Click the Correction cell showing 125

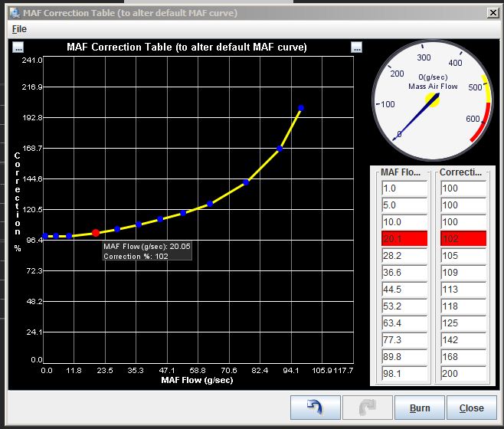463,323
